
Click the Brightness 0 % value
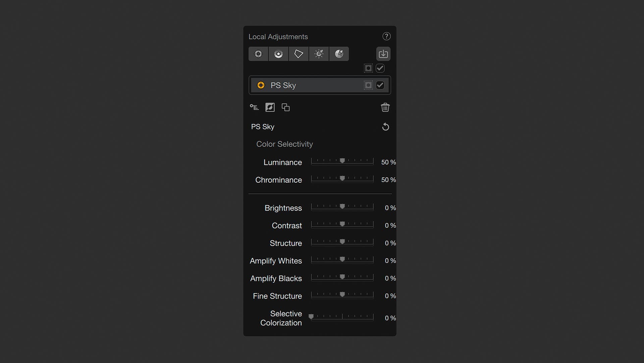click(390, 208)
